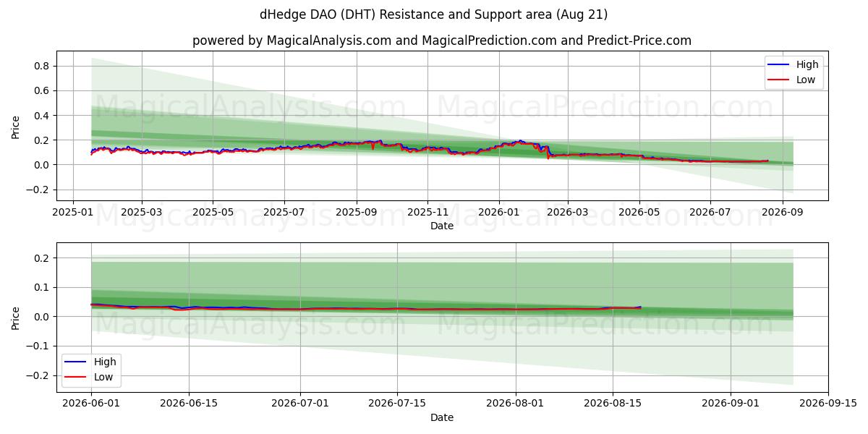Click the '2025-09' tick label on the top chart
The image size is (868, 434).
click(356, 213)
